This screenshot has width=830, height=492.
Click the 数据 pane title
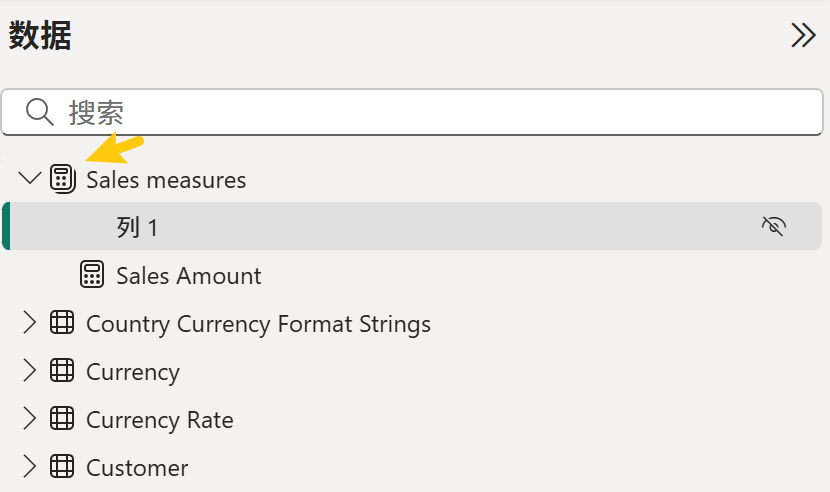(x=40, y=35)
